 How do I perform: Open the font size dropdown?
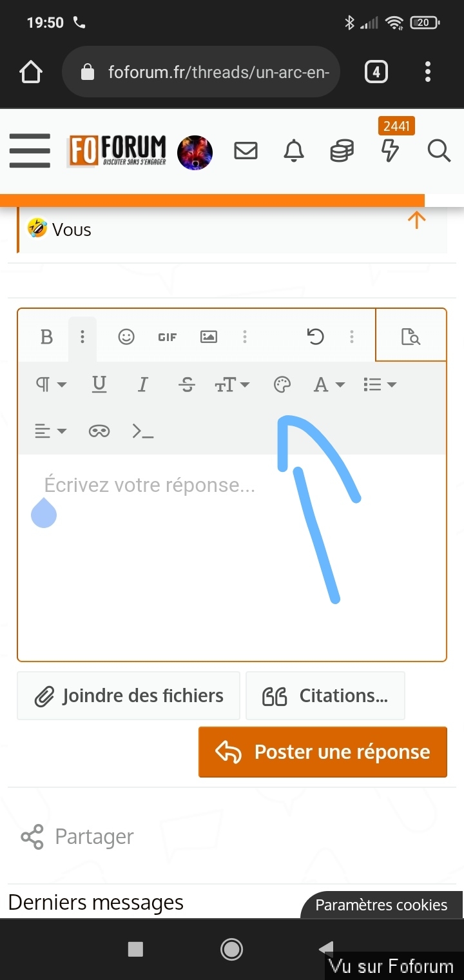(x=231, y=385)
